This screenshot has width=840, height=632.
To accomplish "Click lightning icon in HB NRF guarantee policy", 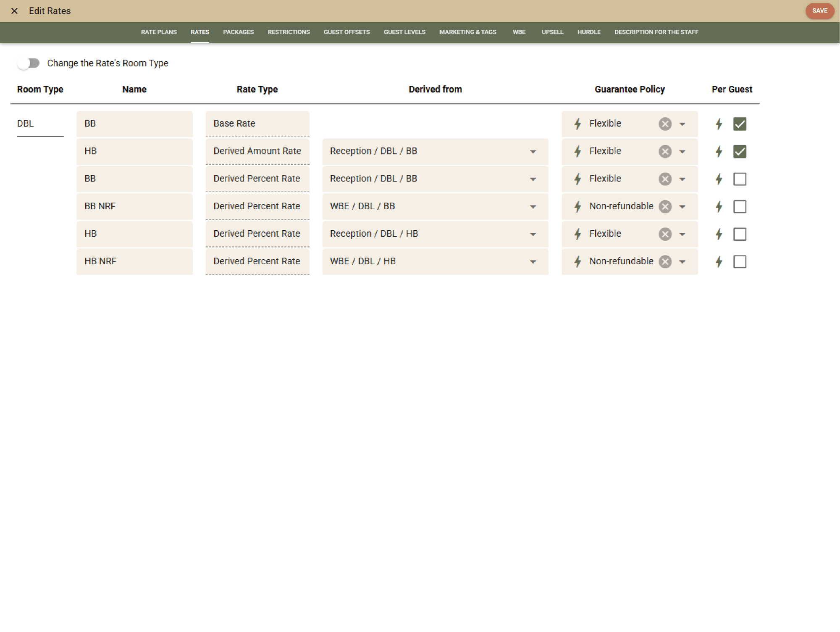I will point(577,261).
